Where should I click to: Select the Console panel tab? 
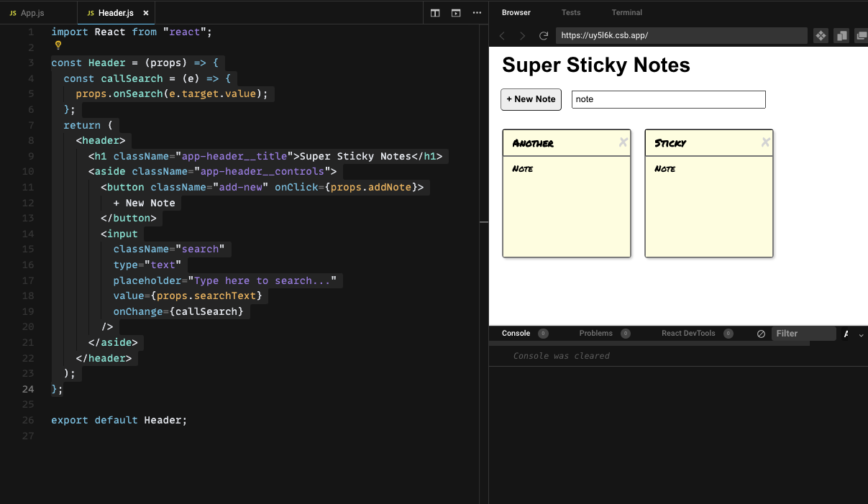[x=516, y=334]
